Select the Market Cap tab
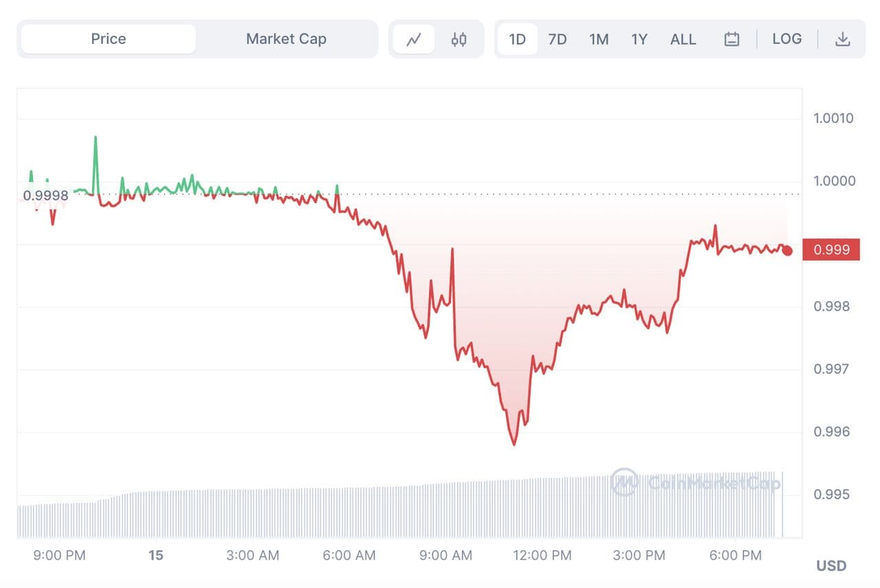The image size is (880, 588). coord(286,39)
